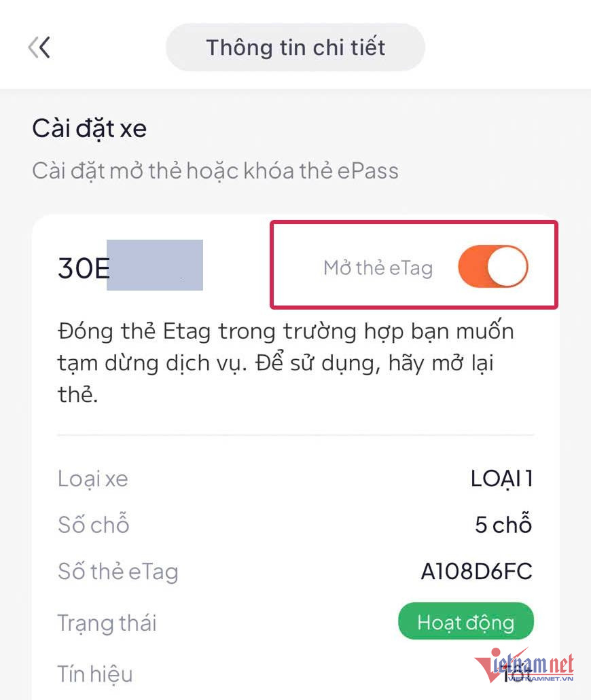This screenshot has height=700, width=591.
Task: Select the Số thẻ eTag row
Action: [117, 572]
